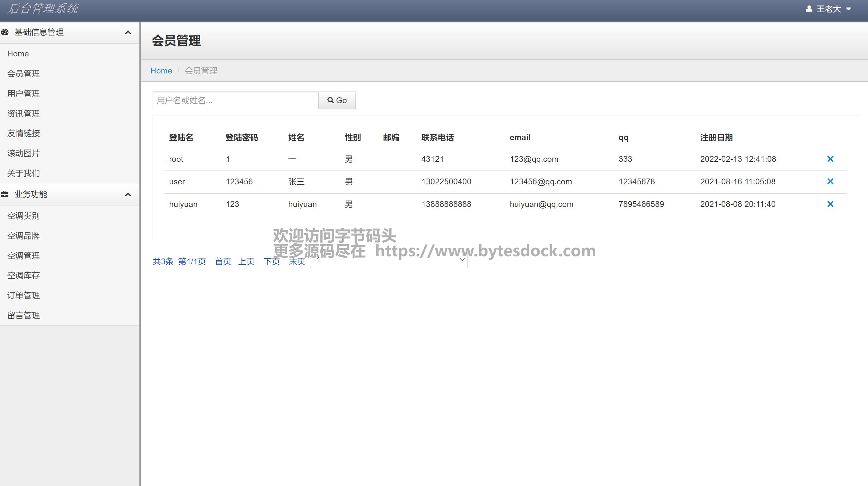Open 留言管理 in the sidebar

tap(24, 315)
